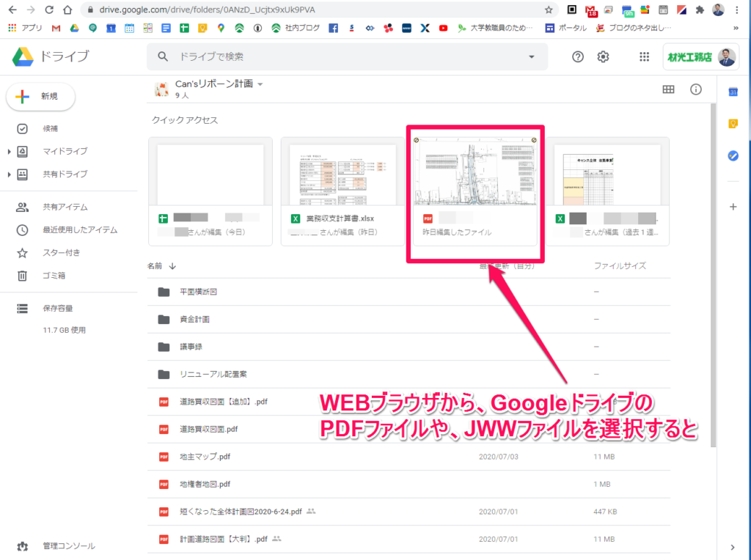Open Google Maps bookmark icon
This screenshot has height=560, width=751.
pos(221,29)
